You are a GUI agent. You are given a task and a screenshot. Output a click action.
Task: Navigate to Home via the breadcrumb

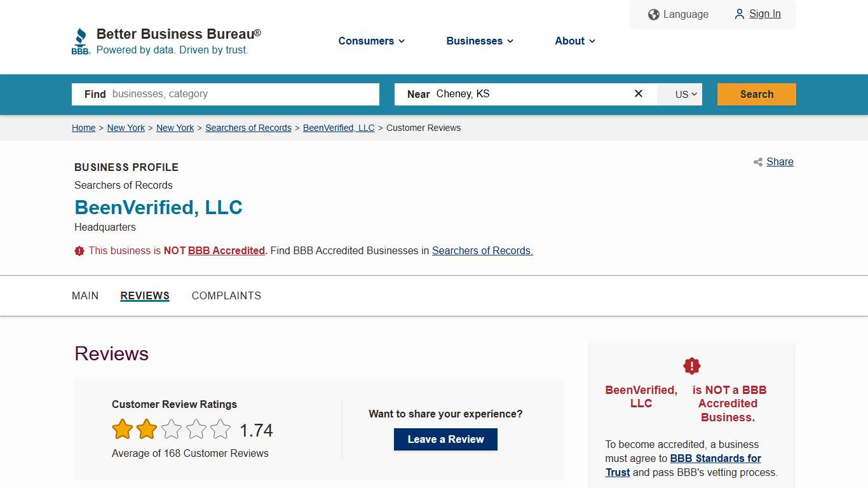[x=83, y=128]
